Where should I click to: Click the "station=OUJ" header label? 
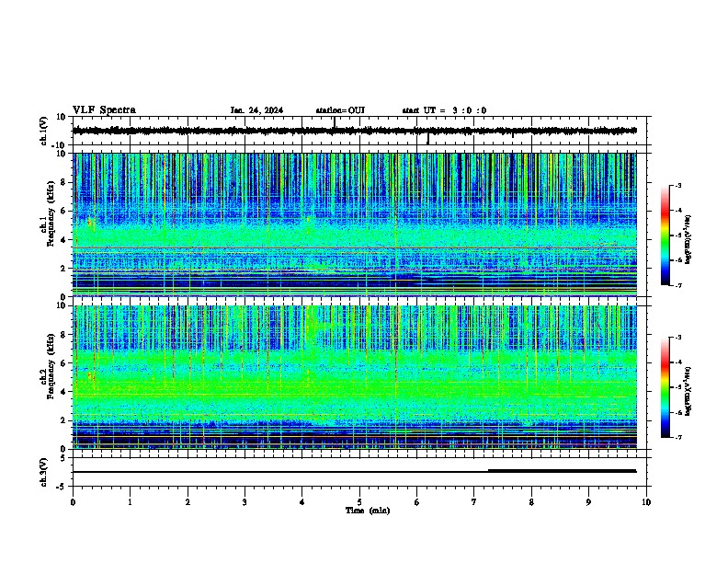click(340, 110)
